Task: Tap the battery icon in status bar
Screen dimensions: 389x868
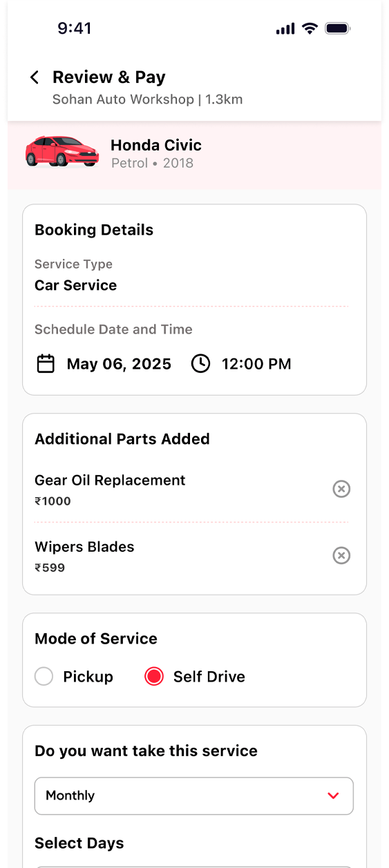Action: (338, 28)
